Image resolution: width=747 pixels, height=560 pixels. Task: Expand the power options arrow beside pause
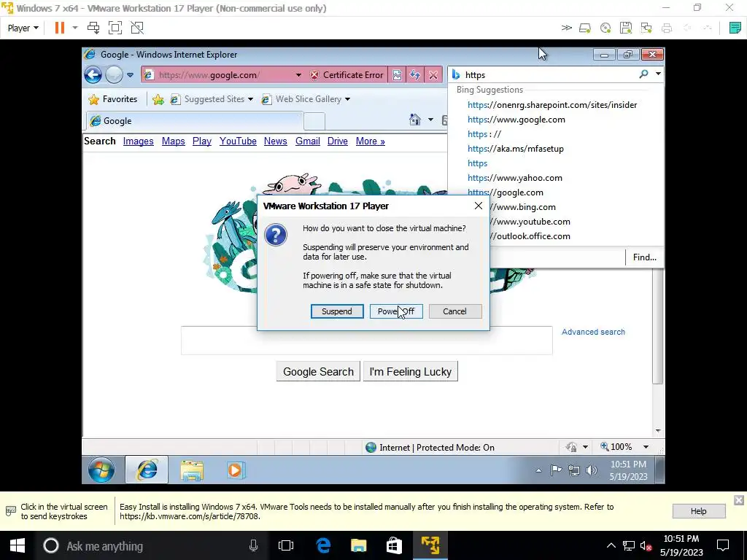click(75, 28)
